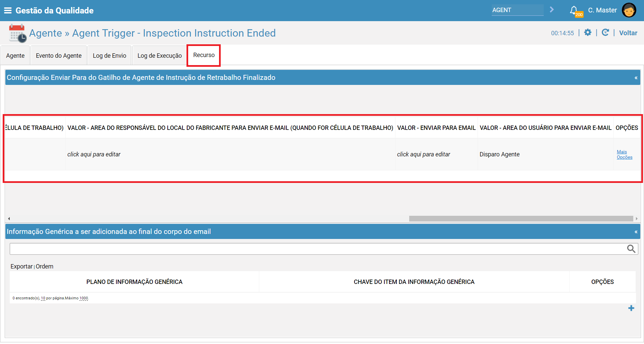
Task: Open the Log de Envio tab
Action: click(x=110, y=56)
